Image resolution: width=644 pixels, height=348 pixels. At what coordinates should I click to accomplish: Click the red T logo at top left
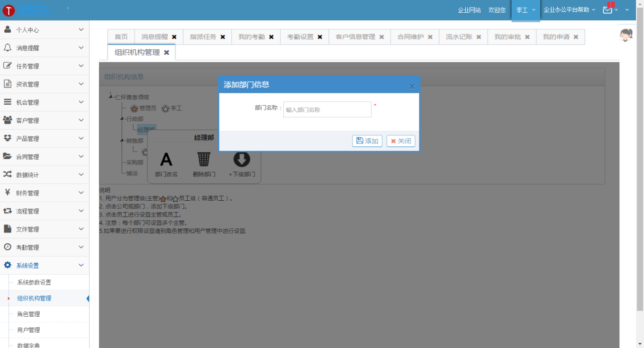pyautogui.click(x=9, y=10)
